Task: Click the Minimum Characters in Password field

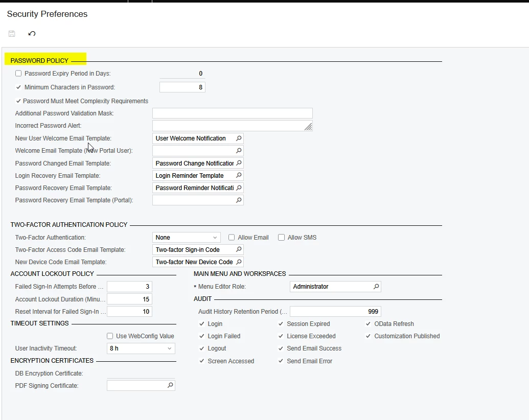Action: [182, 87]
